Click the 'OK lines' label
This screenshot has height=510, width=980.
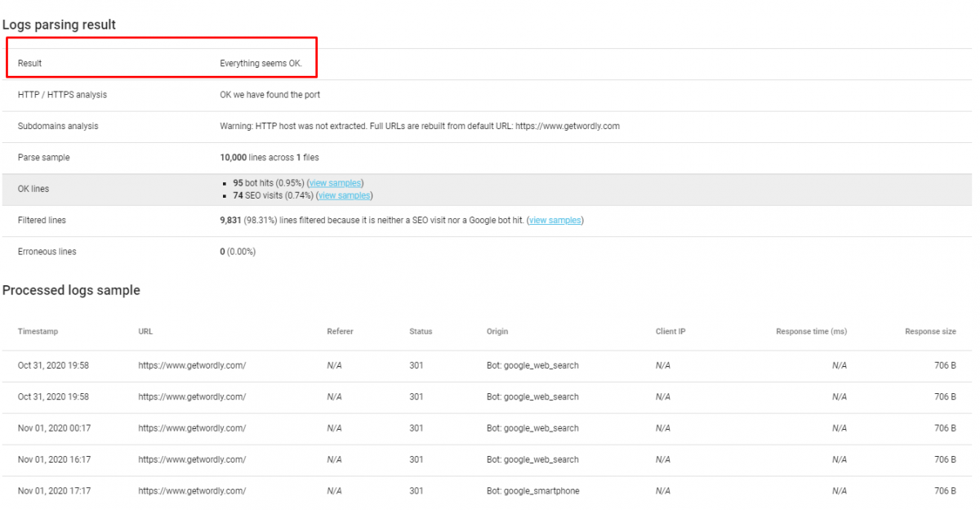pyautogui.click(x=33, y=189)
